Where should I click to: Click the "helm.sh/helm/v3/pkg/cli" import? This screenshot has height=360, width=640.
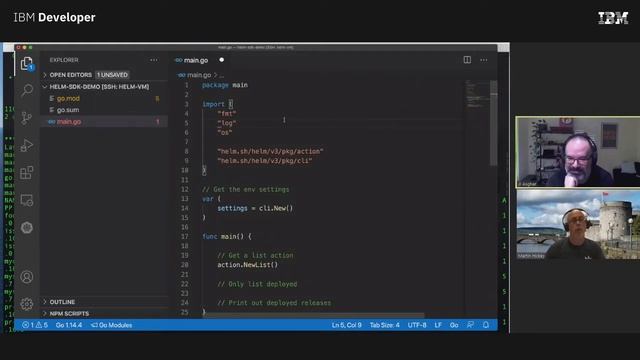click(264, 161)
